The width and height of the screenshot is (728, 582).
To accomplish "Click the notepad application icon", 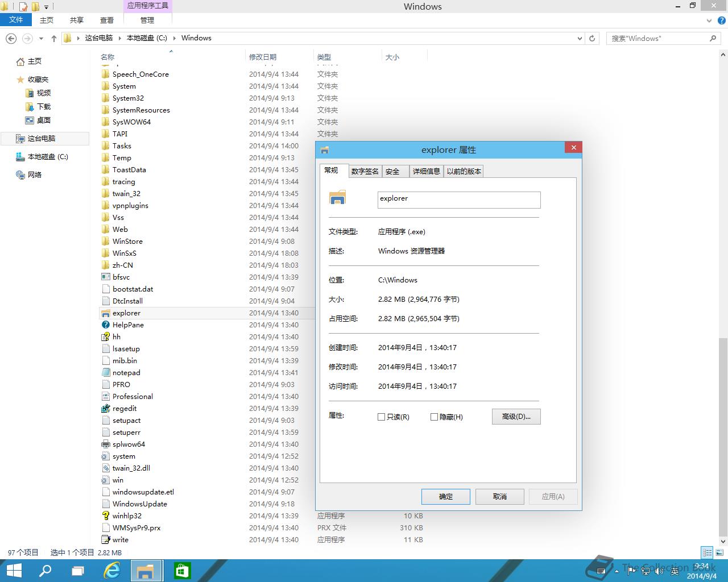I will pyautogui.click(x=105, y=373).
